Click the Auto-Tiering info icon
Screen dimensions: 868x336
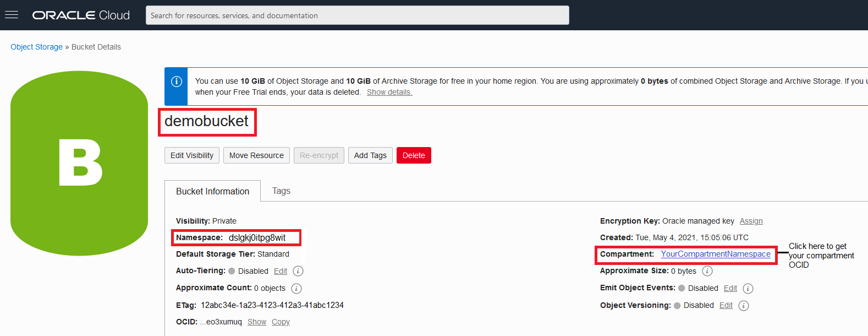(x=298, y=271)
